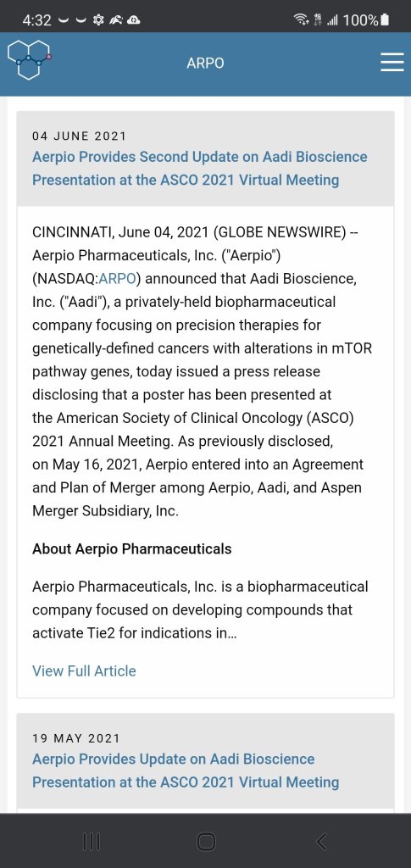The image size is (411, 868).
Task: Open the NASDAQ ARPO ticker link
Action: pyautogui.click(x=116, y=278)
